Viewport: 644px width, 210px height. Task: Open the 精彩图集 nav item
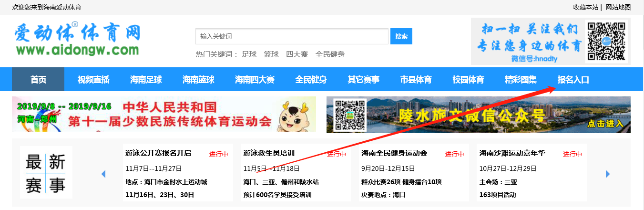click(x=521, y=79)
